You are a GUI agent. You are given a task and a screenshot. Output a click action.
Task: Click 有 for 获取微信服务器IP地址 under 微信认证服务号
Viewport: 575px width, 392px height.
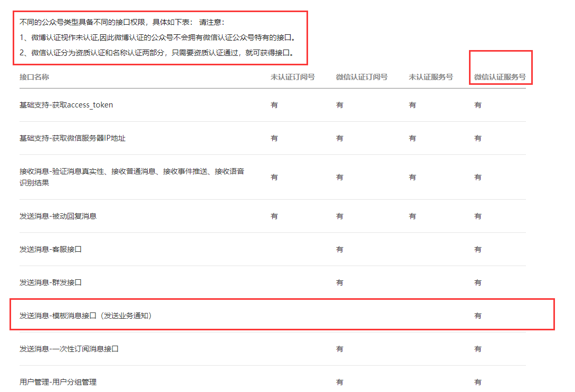click(477, 138)
